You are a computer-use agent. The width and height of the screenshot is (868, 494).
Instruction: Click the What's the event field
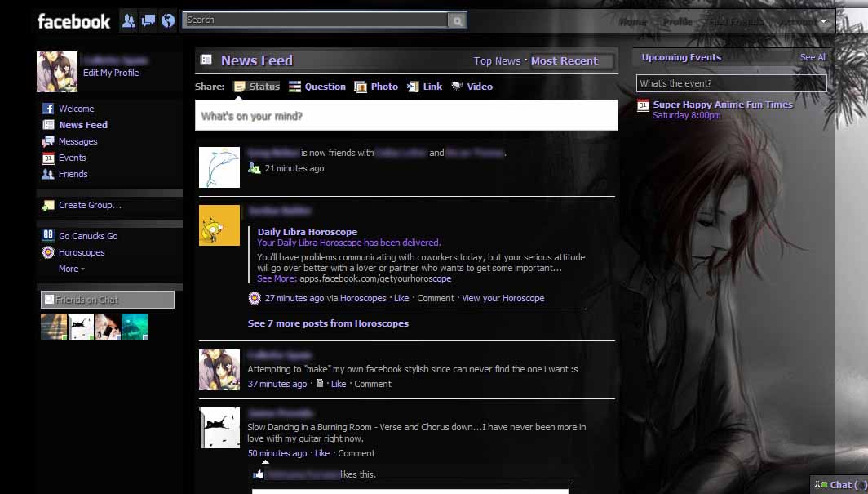(731, 83)
